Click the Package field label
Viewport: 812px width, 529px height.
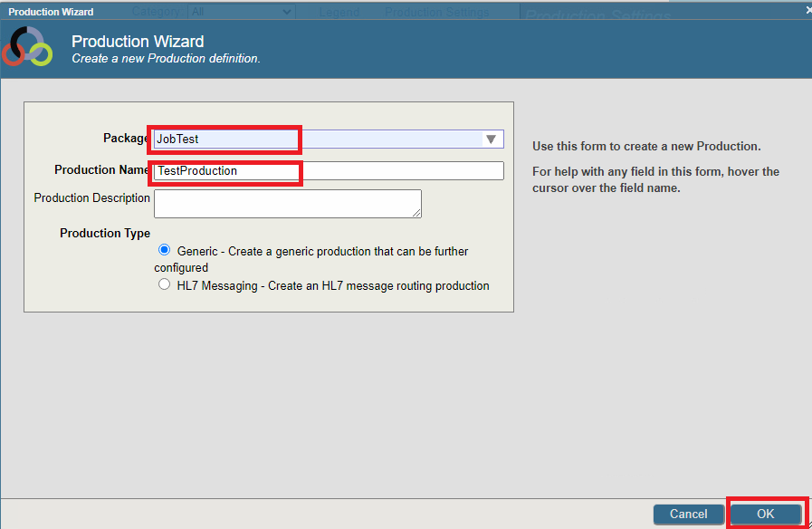[126, 138]
